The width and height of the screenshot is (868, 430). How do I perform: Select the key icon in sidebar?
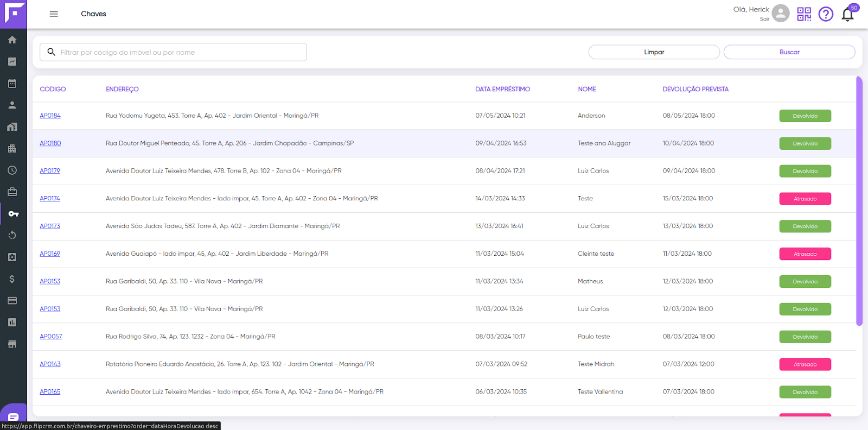click(x=14, y=213)
